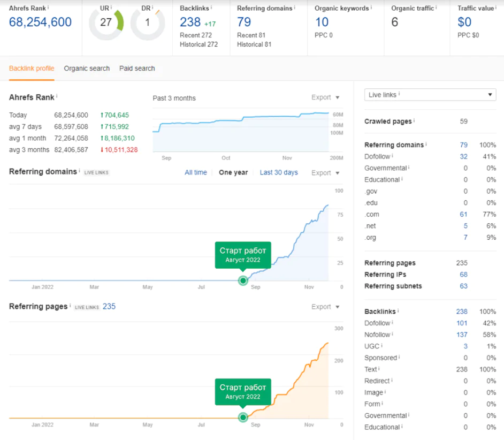Click info icon beside Crawled pages
The width and height of the screenshot is (504, 440).
[x=415, y=120]
